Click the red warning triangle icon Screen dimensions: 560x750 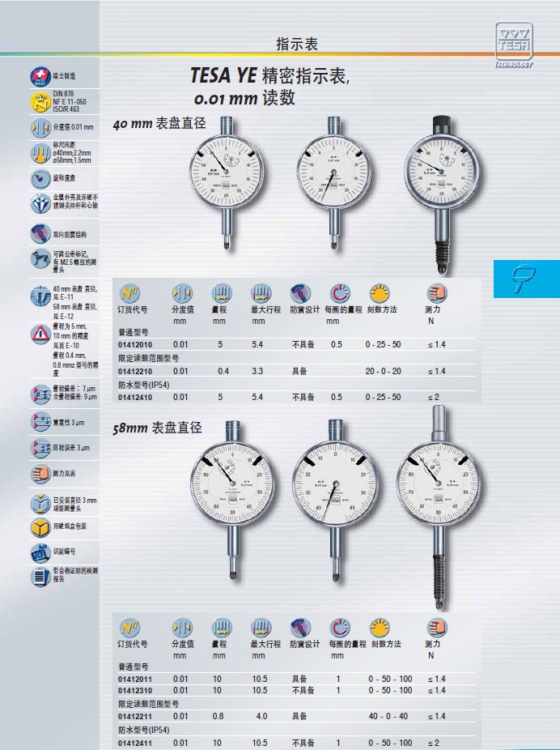tap(40, 333)
